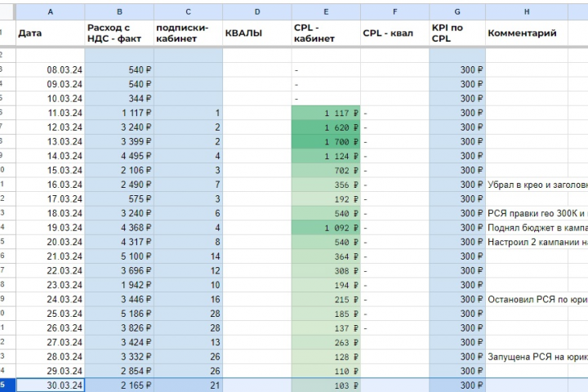Screen dimensions: 588x392
Task: Click expense cell 344 ₽
Action: pyautogui.click(x=119, y=98)
